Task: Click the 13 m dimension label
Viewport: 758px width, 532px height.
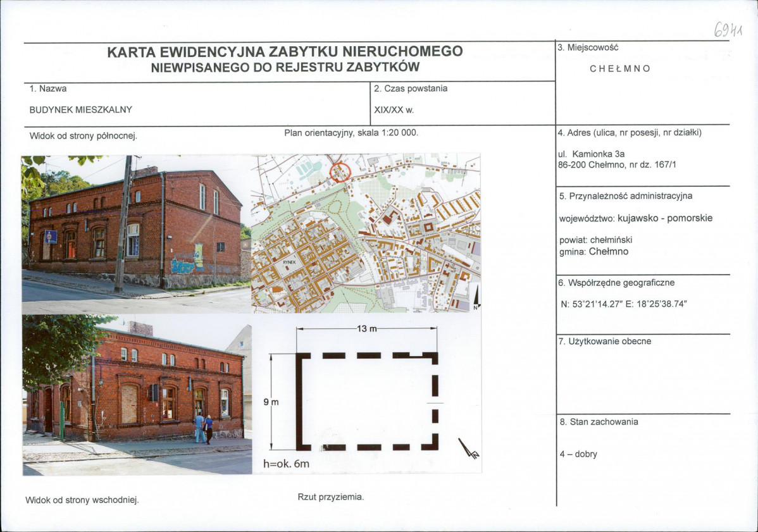Action: pyautogui.click(x=366, y=329)
